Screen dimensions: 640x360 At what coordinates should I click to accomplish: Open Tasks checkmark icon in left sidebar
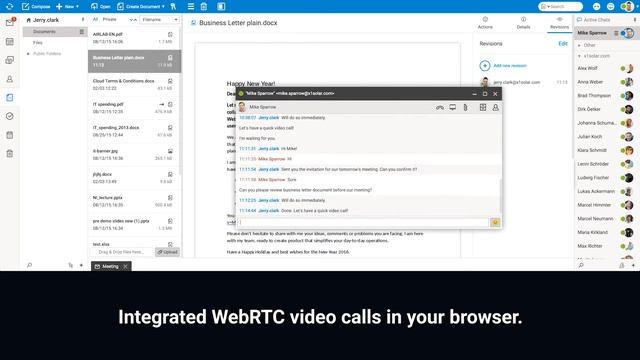[x=10, y=116]
